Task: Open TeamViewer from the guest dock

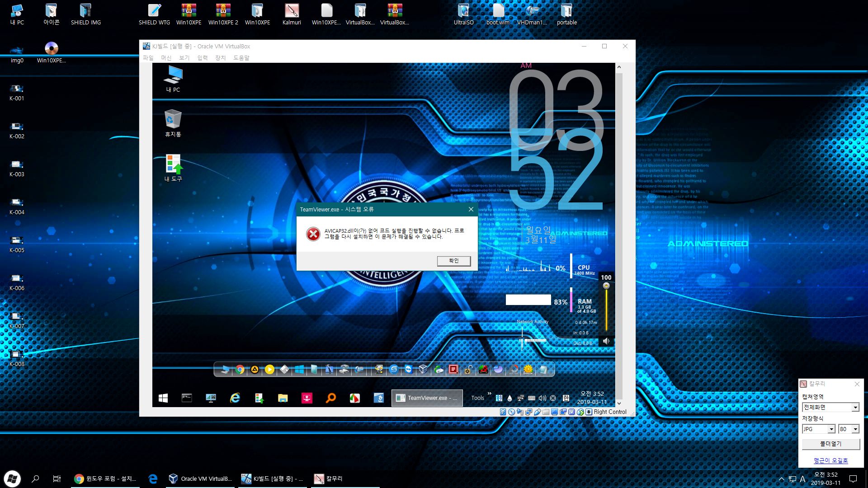Action: coord(409,370)
